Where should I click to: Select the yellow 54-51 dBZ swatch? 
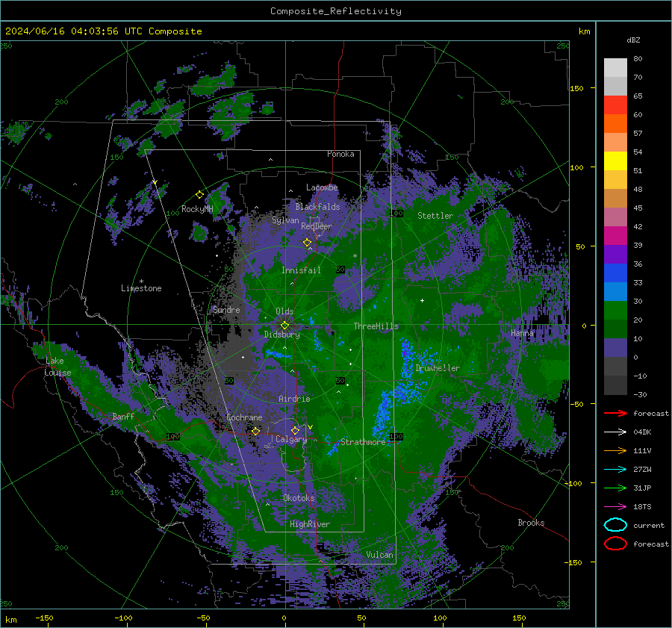click(615, 161)
